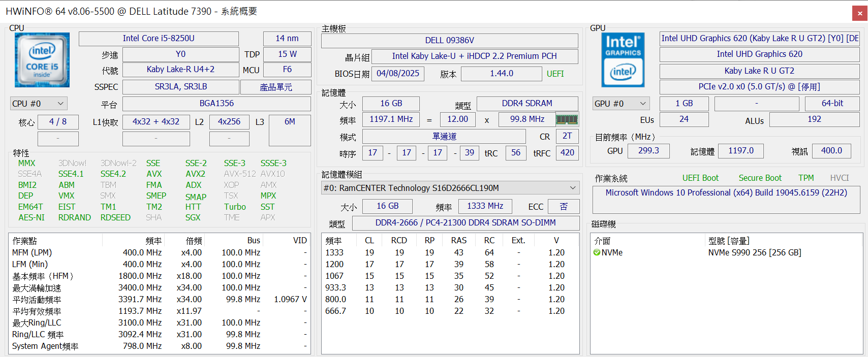Image resolution: width=868 pixels, height=357 pixels.
Task: Click the Intel Kaby Lake-U chipset field
Action: pyautogui.click(x=475, y=56)
